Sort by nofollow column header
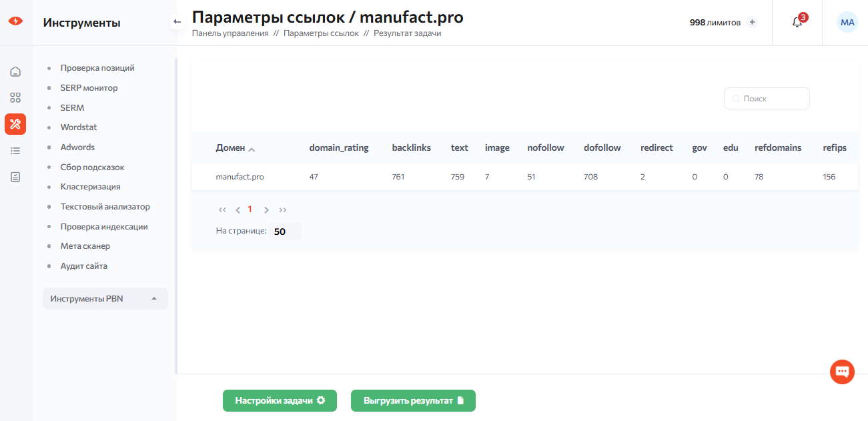The height and width of the screenshot is (421, 868). pos(546,147)
